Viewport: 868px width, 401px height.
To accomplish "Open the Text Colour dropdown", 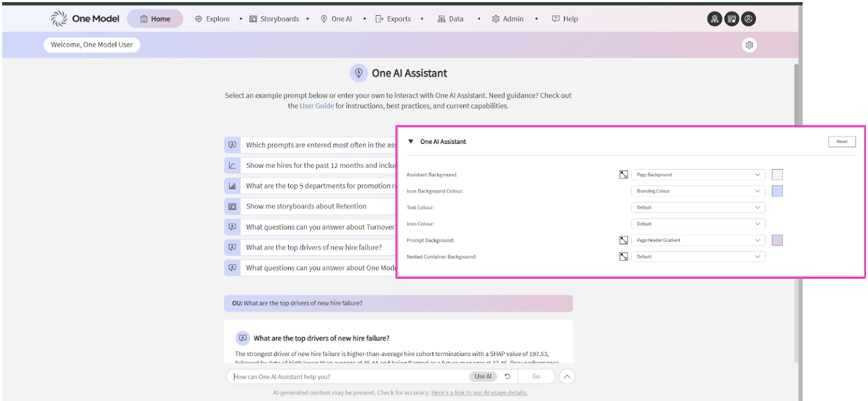I will [x=698, y=208].
